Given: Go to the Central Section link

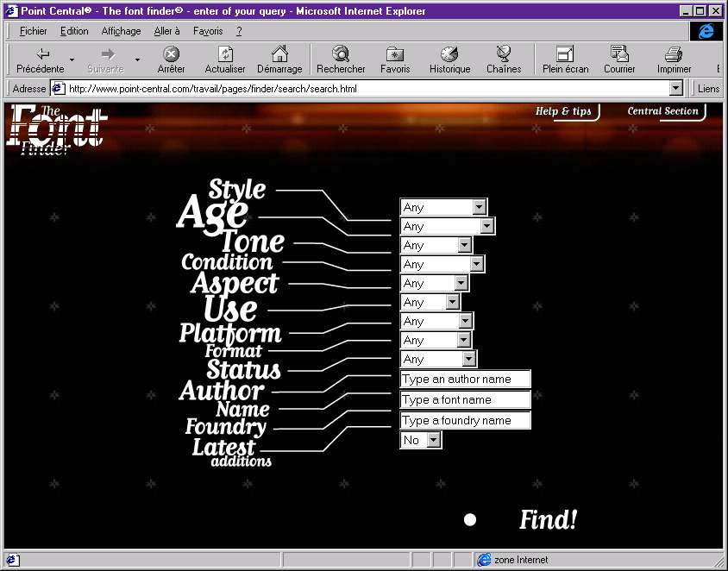Looking at the screenshot, I should [x=663, y=111].
